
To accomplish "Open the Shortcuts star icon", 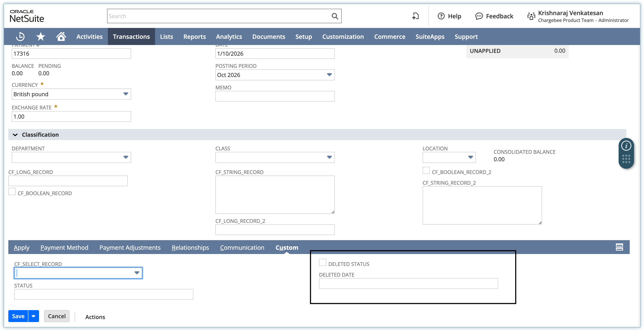I will (x=41, y=36).
